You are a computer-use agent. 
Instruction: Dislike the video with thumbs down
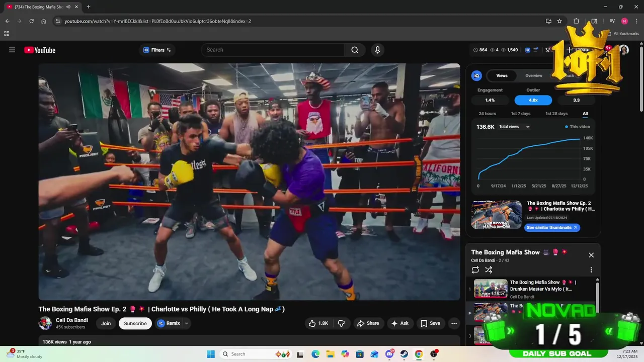(x=341, y=323)
